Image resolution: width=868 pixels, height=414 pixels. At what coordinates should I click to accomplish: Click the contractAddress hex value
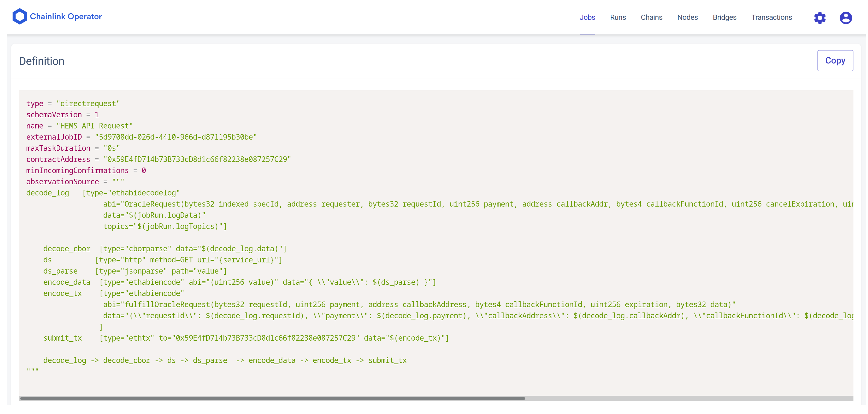(x=197, y=159)
